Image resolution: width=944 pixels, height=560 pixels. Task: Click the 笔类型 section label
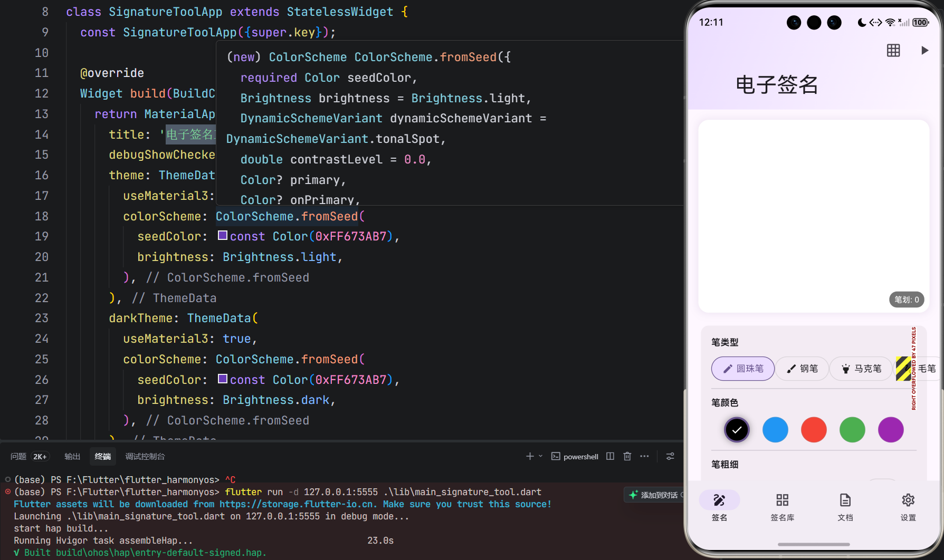coord(724,342)
